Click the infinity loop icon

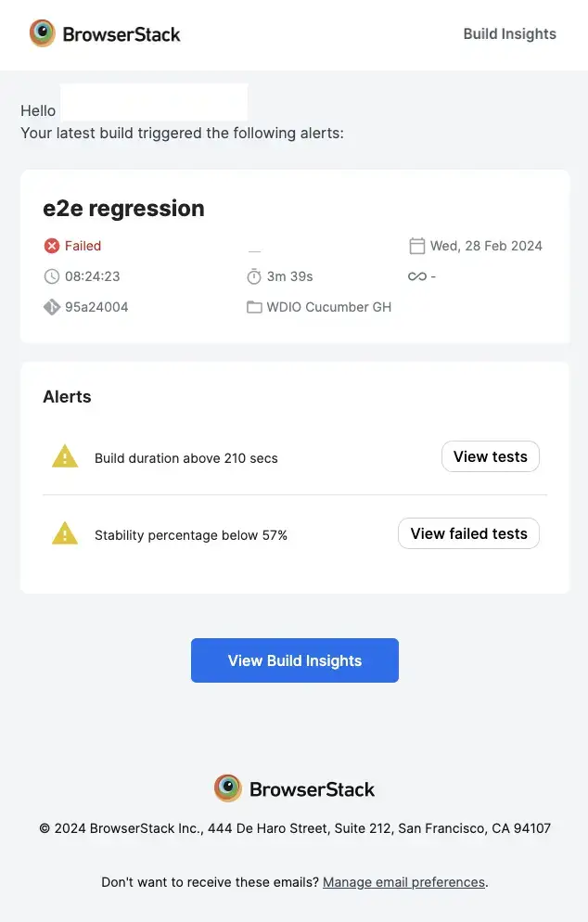click(x=416, y=276)
